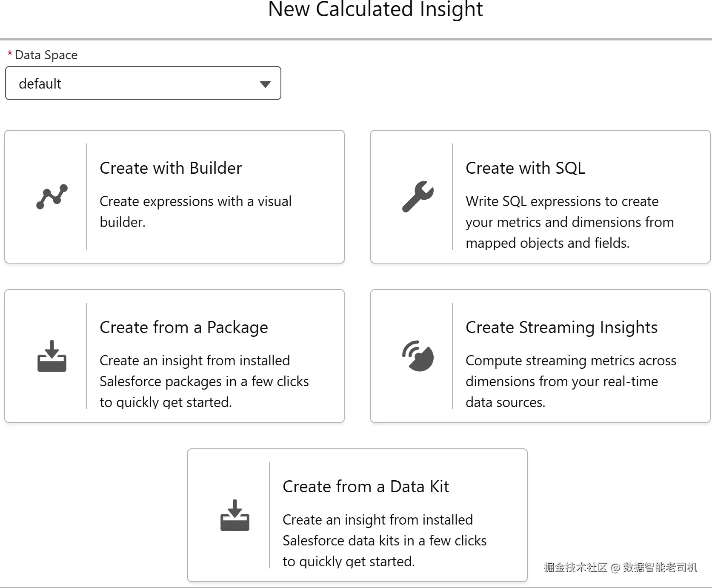This screenshot has width=712, height=588.
Task: Open the Data Space dropdown arrow
Action: tap(265, 84)
